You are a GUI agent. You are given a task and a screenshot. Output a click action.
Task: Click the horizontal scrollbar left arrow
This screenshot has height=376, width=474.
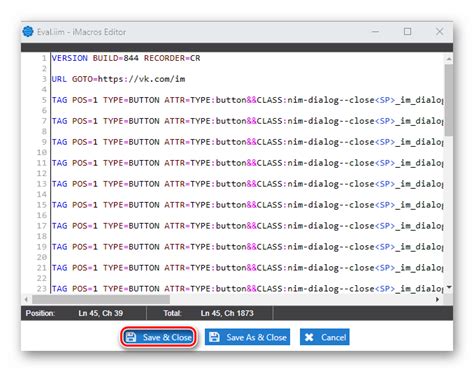[x=26, y=299]
